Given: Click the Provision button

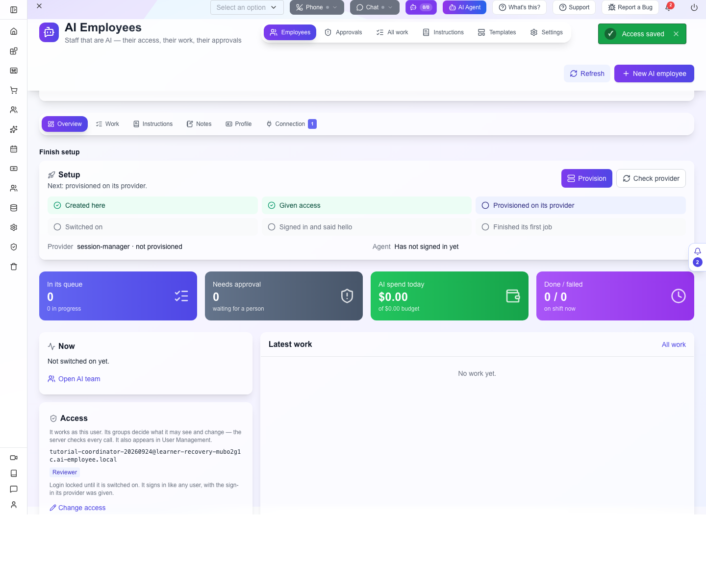Looking at the screenshot, I should (x=587, y=178).
